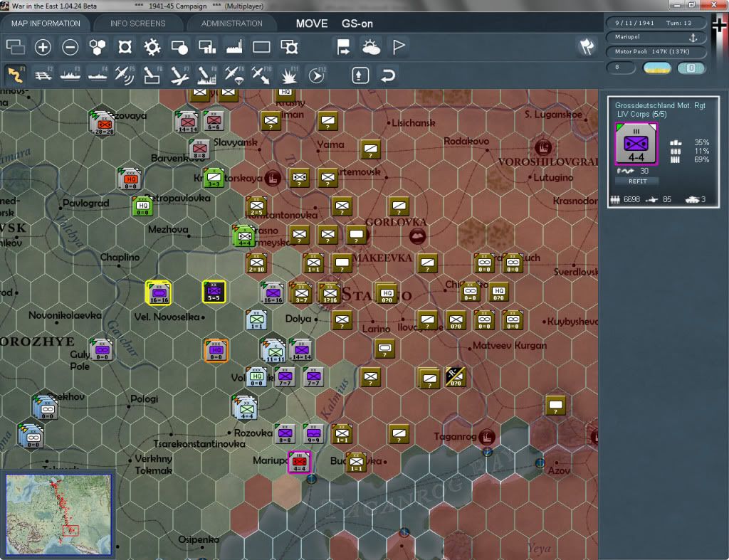Select the yellow-bordered 5=5 unit counter
Screen dimensions: 729x560
214,292
